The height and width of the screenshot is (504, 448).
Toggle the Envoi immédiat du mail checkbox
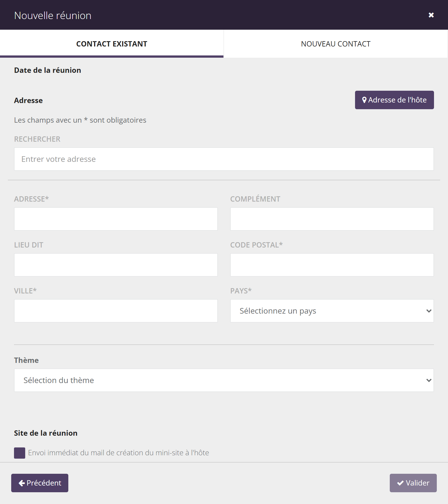point(20,453)
